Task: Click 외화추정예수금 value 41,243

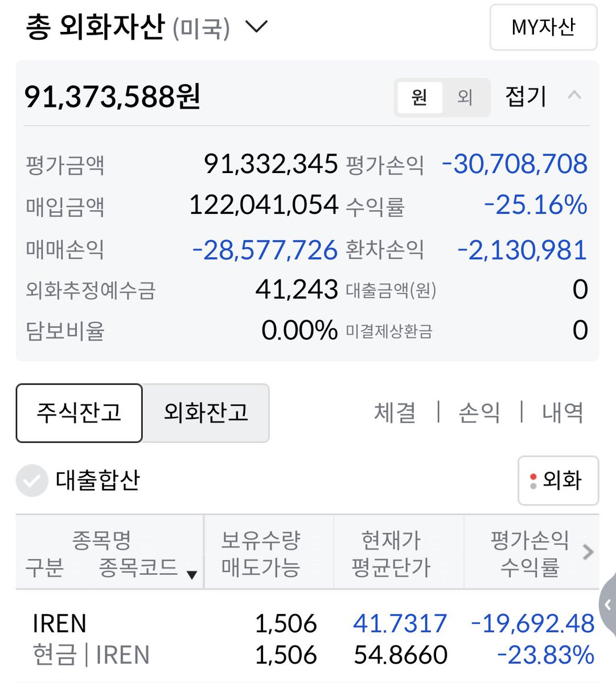Action: coord(297,290)
